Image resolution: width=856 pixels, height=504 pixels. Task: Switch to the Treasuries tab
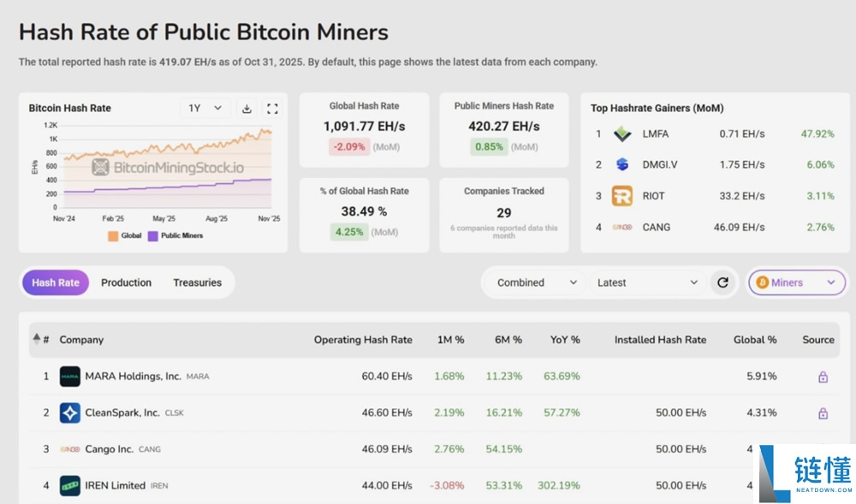point(197,282)
